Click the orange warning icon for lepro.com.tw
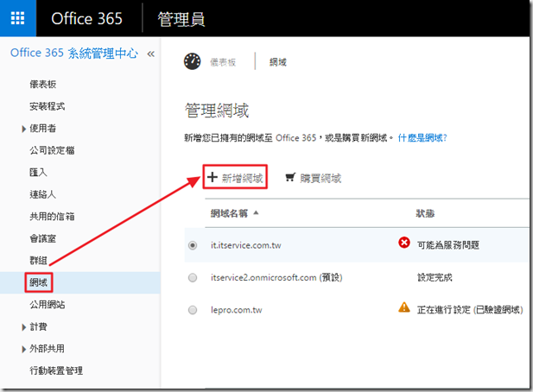The width and height of the screenshot is (533, 392). point(403,307)
